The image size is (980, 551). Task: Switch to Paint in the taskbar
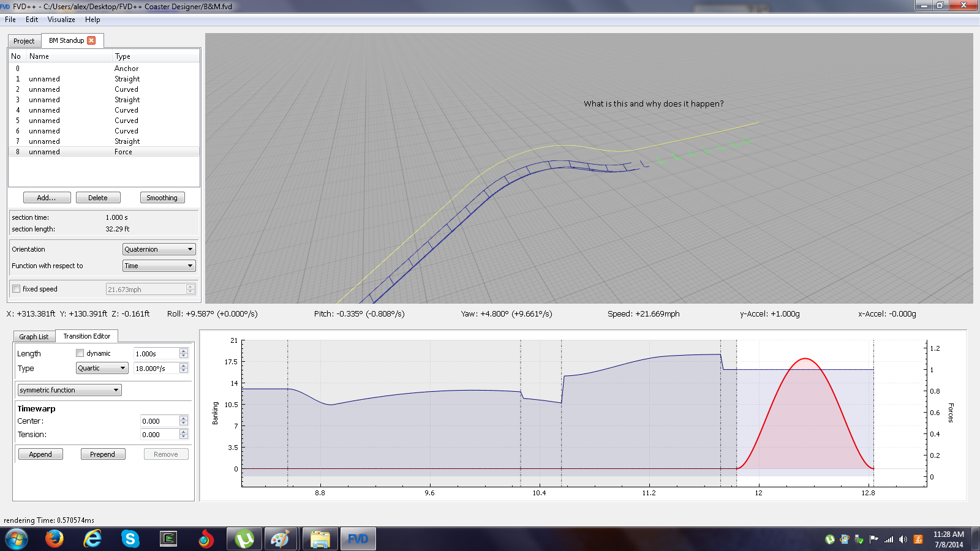(280, 539)
